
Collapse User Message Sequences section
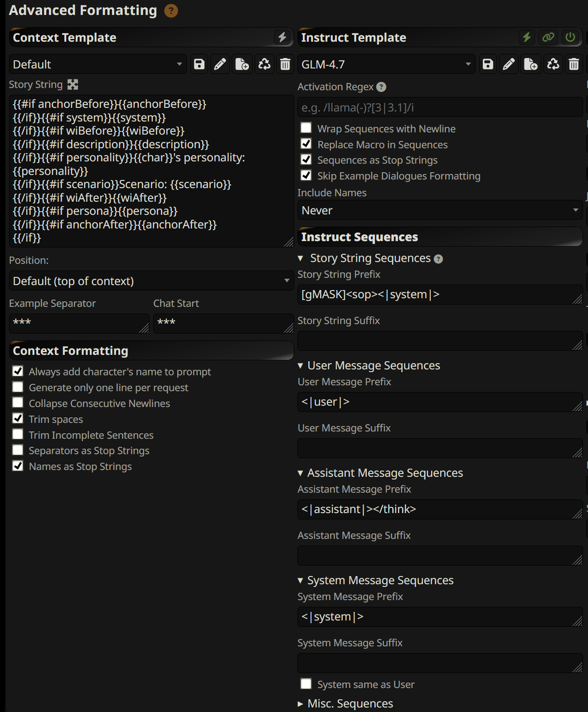click(x=300, y=366)
